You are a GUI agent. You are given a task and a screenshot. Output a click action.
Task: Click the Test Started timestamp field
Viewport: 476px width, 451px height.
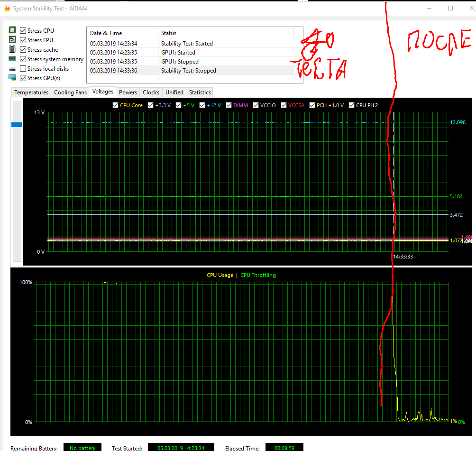point(181,447)
